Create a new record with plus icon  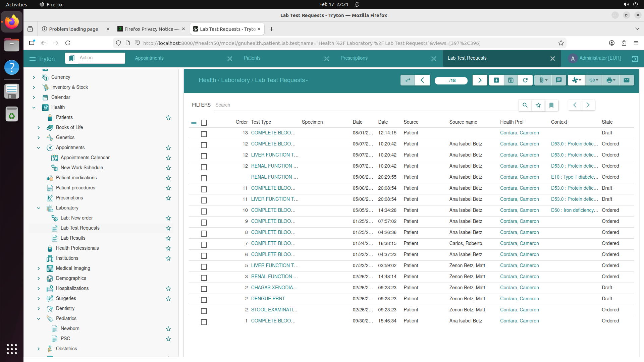point(496,80)
